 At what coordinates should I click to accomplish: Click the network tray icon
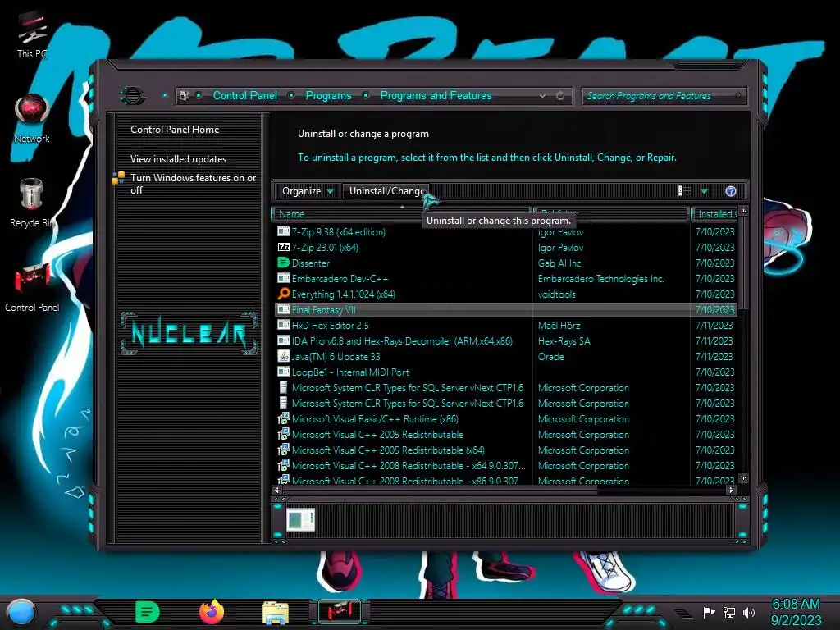click(x=728, y=612)
